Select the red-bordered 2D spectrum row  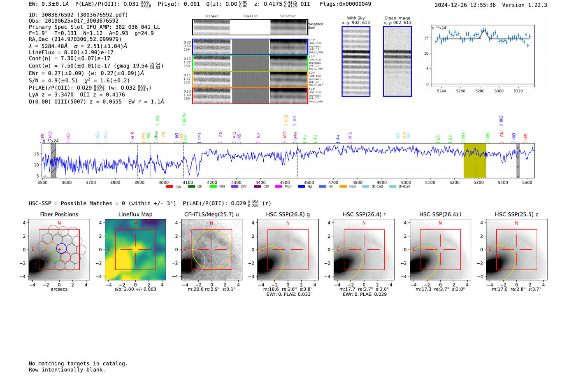(x=250, y=96)
